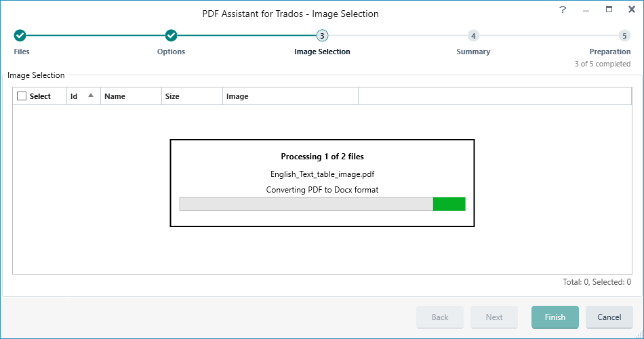Click the Back button
The image size is (644, 339).
440,317
